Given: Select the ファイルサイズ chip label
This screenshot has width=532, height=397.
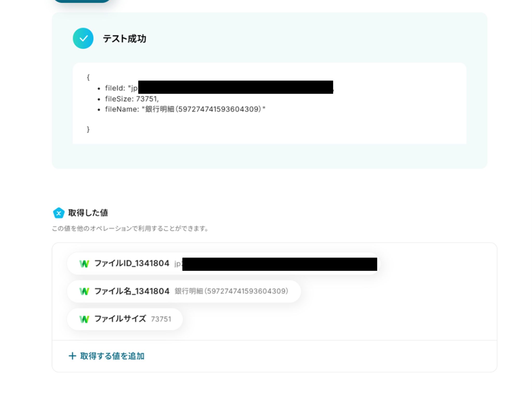Looking at the screenshot, I should (x=120, y=319).
